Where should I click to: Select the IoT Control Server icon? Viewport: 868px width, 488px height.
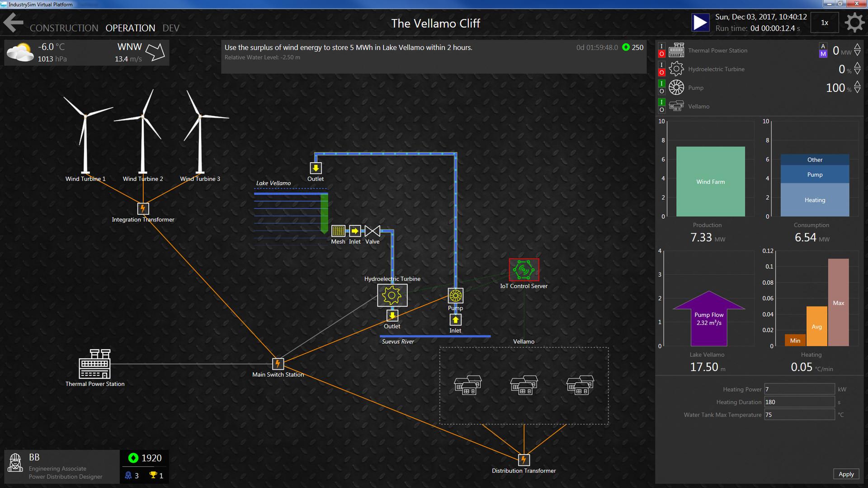(524, 269)
